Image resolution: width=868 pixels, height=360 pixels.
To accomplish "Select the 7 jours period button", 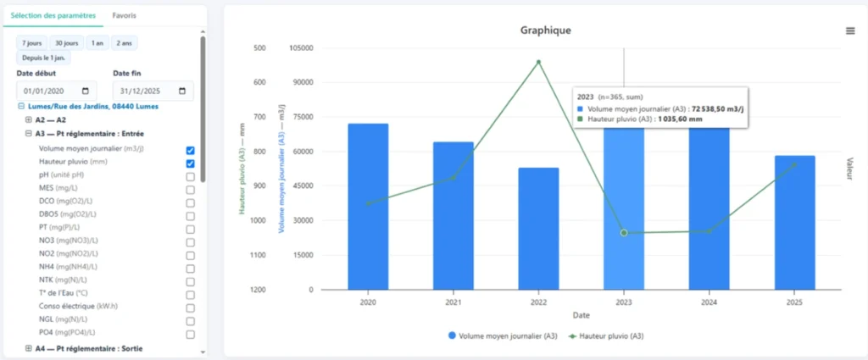I will click(31, 43).
